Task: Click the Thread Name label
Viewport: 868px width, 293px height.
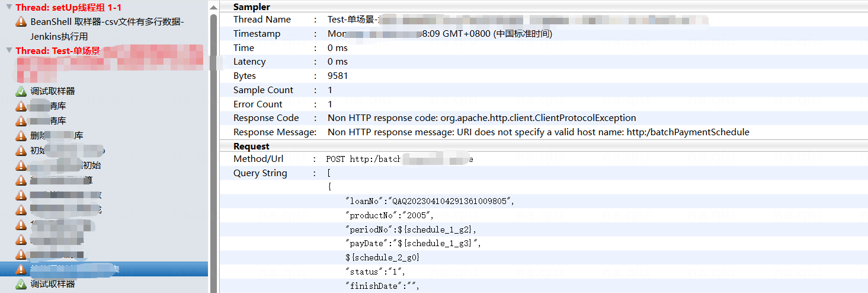Action: tap(262, 20)
